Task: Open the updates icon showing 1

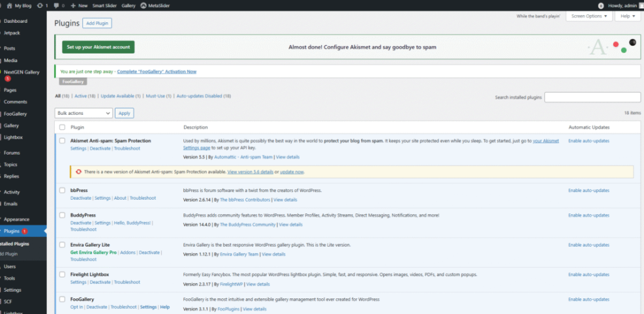Action: (x=40, y=6)
